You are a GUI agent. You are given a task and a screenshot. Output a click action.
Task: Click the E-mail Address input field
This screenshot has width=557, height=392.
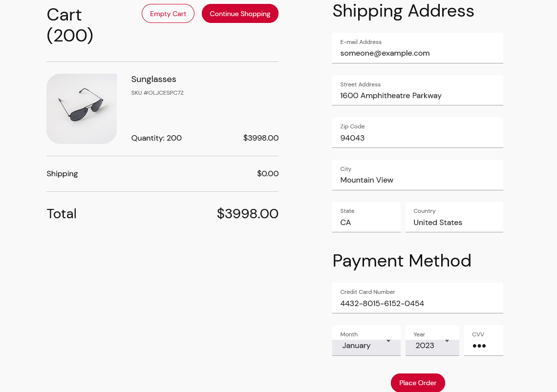click(x=418, y=53)
